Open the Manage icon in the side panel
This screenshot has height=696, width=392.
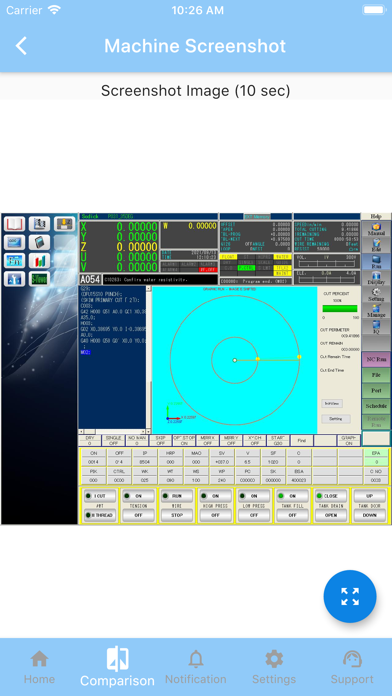[376, 311]
